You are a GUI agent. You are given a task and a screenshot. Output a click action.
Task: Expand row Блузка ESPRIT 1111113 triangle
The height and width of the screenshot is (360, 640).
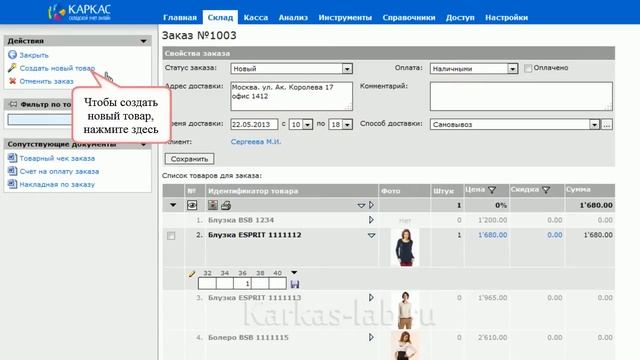371,298
